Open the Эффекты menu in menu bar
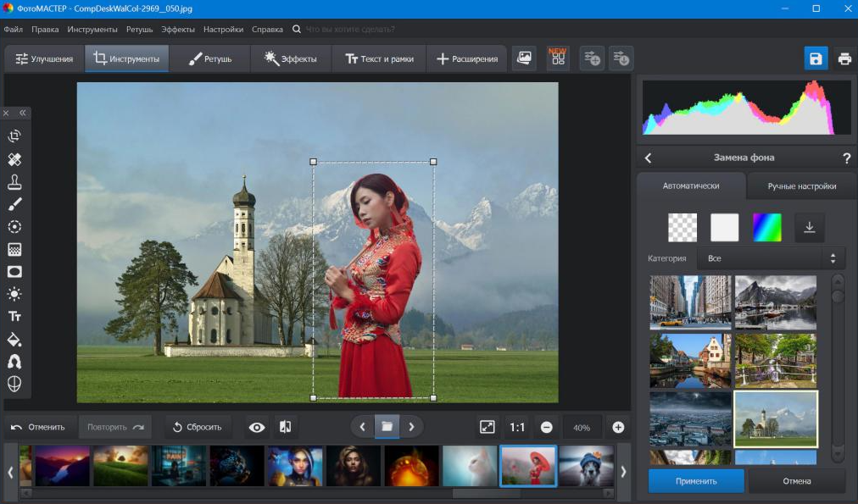 pos(178,30)
